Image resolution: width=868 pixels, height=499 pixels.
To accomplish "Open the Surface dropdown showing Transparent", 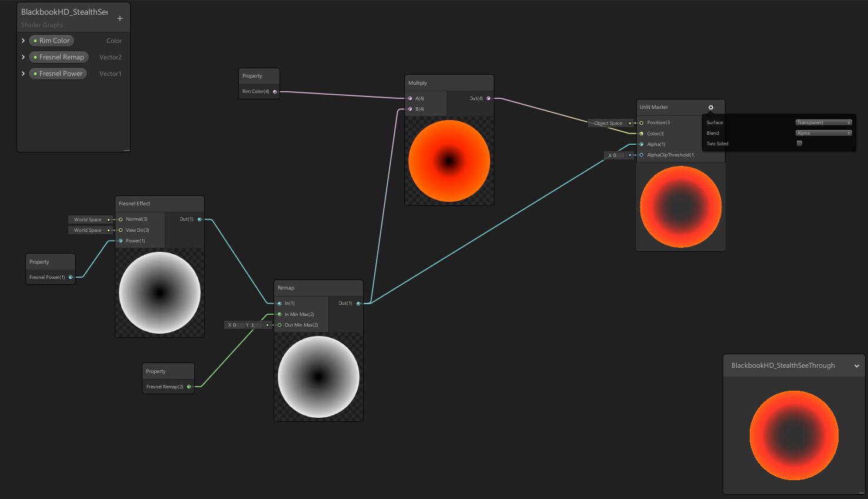I will pyautogui.click(x=823, y=122).
